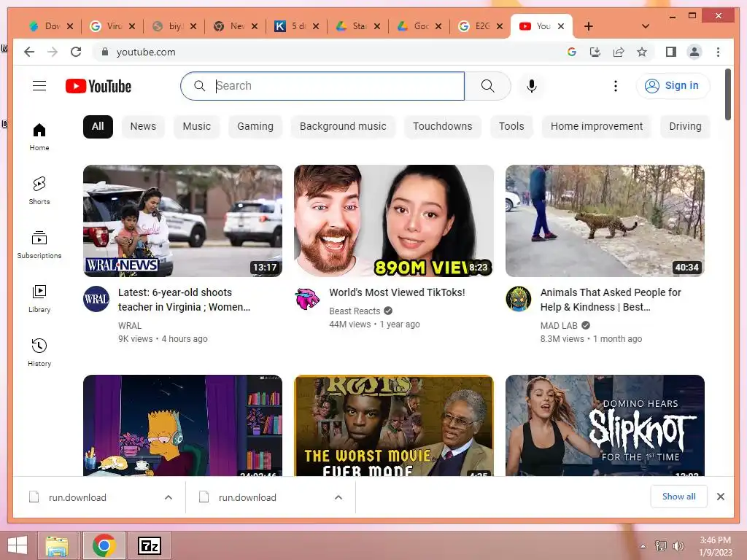
Task: Open the Slipknot reaction video thumbnail
Action: tap(605, 425)
